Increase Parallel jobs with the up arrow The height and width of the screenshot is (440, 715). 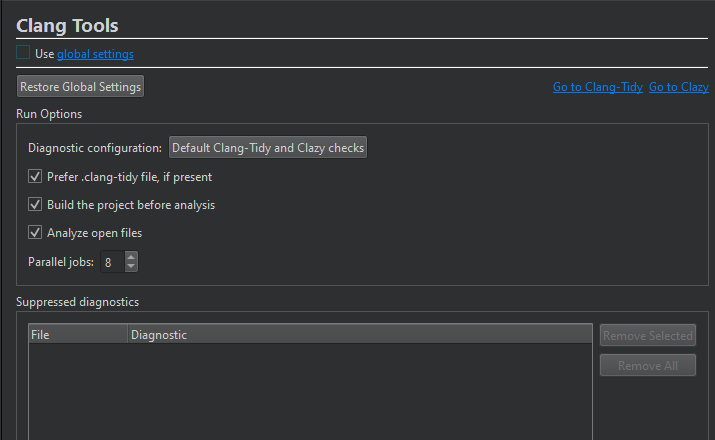click(x=131, y=257)
